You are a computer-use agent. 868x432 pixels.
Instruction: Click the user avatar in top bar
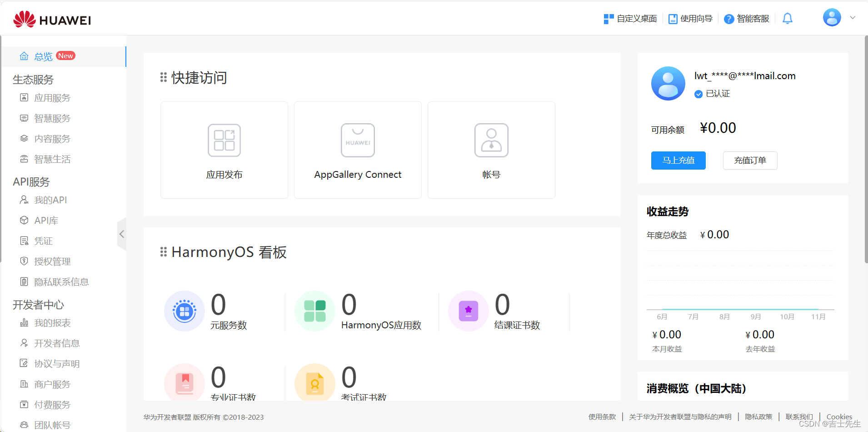coord(832,18)
